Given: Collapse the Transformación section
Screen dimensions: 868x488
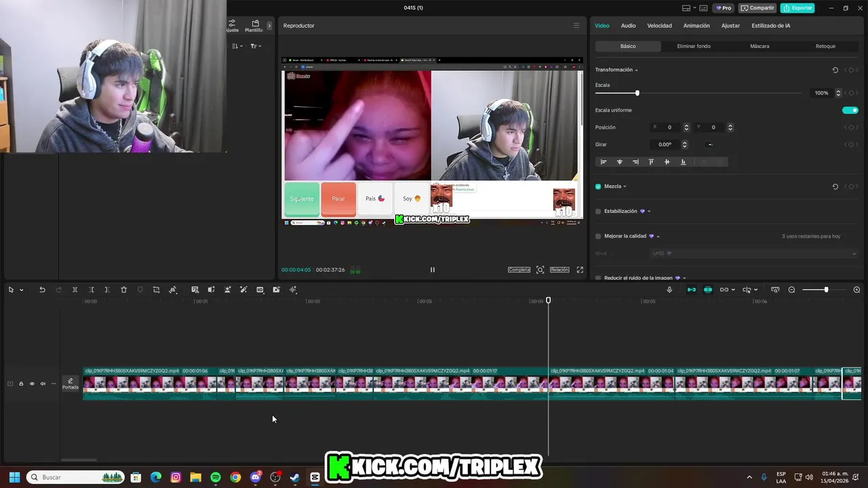Looking at the screenshot, I should [636, 70].
